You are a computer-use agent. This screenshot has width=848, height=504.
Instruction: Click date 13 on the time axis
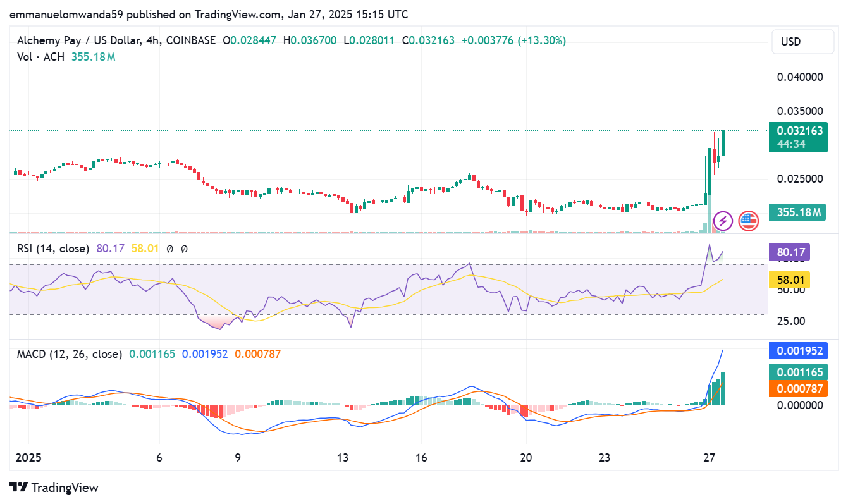point(343,458)
